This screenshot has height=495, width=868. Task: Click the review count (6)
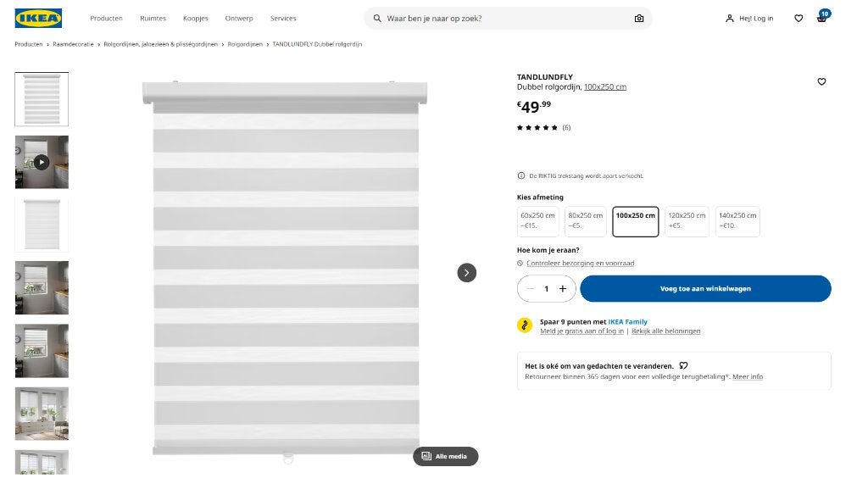coord(566,127)
